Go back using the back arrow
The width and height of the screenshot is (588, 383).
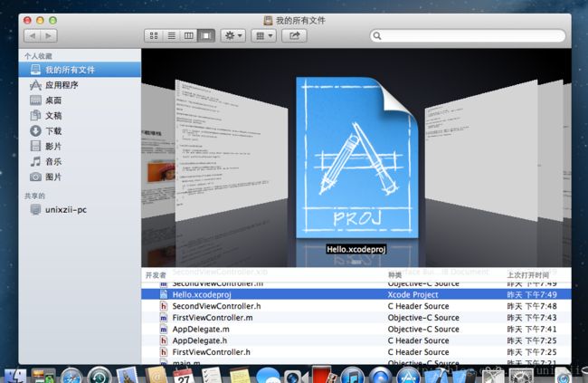pos(32,35)
